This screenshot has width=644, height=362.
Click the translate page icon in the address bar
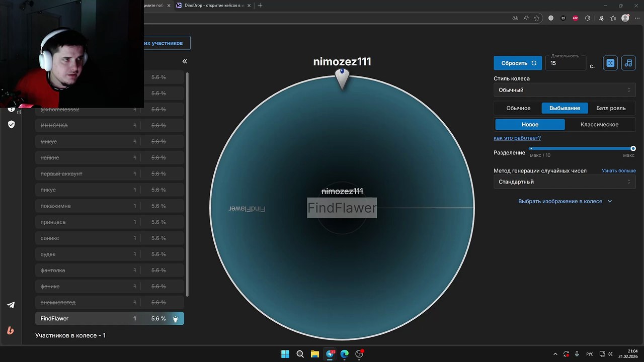tap(515, 18)
